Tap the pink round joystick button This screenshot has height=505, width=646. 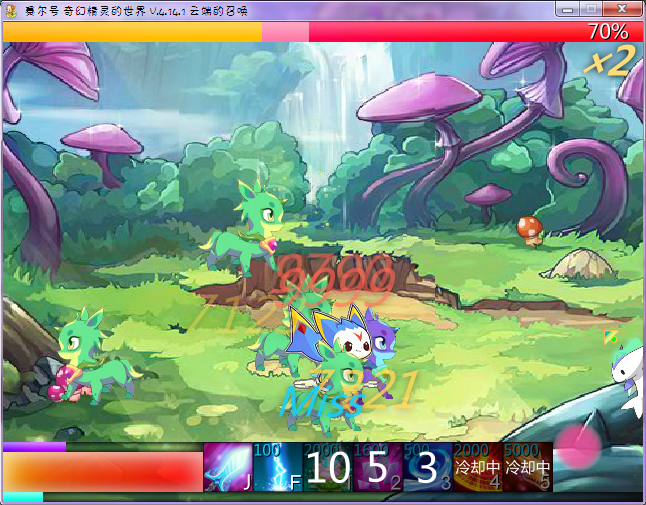point(578,447)
